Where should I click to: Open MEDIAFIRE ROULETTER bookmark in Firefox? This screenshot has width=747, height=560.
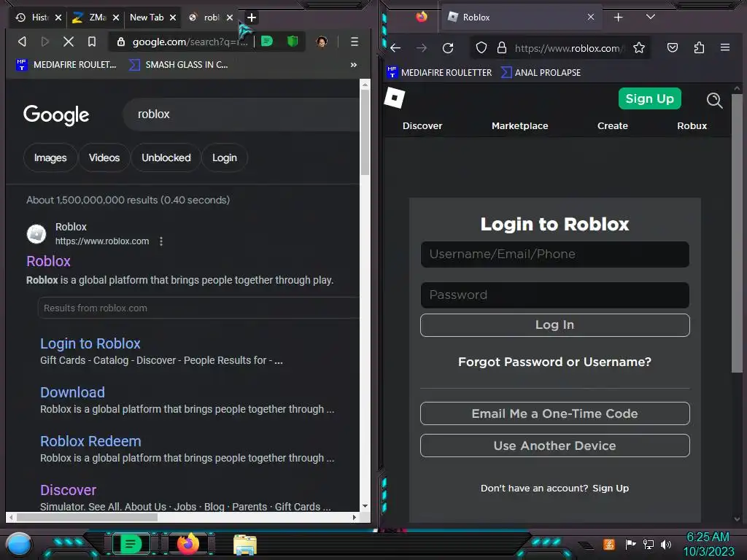[439, 72]
